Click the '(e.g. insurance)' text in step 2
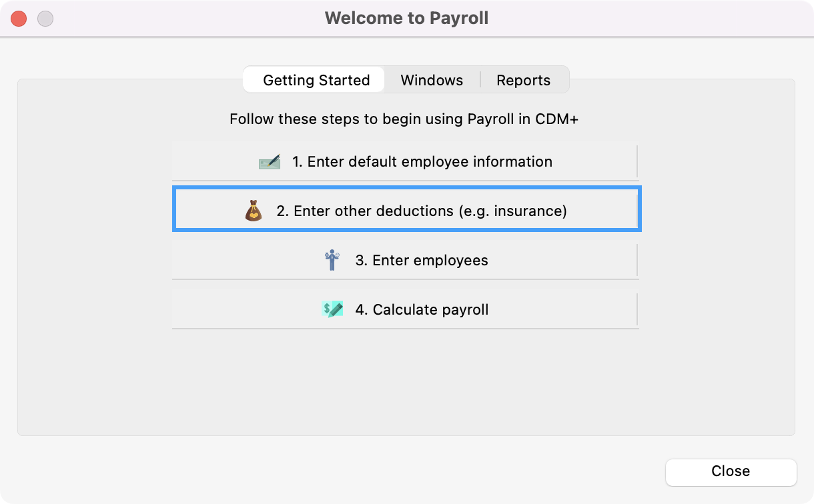Viewport: 814px width, 504px height. tap(512, 211)
